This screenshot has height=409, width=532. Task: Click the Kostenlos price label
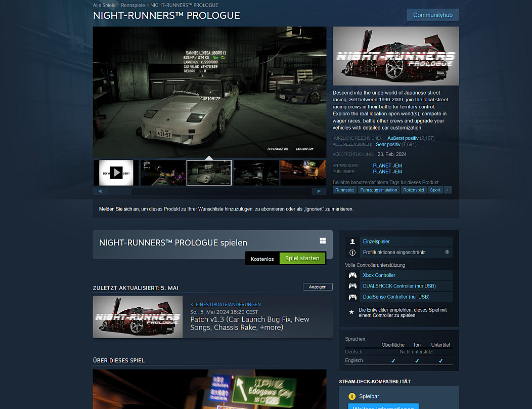(x=262, y=259)
